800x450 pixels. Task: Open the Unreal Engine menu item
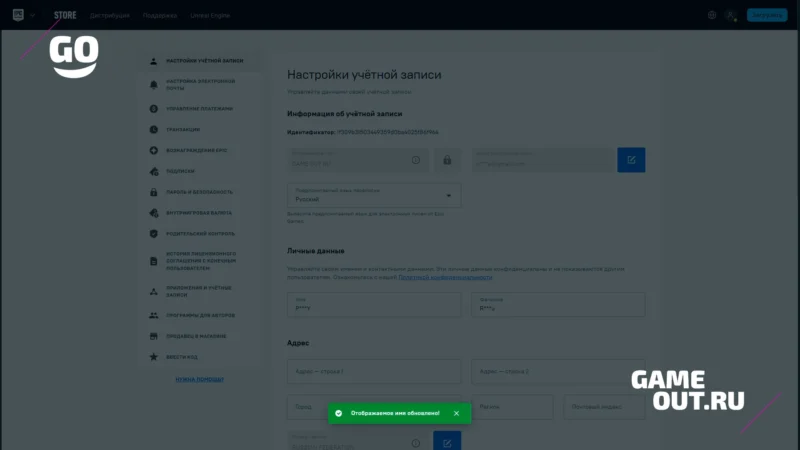210,15
